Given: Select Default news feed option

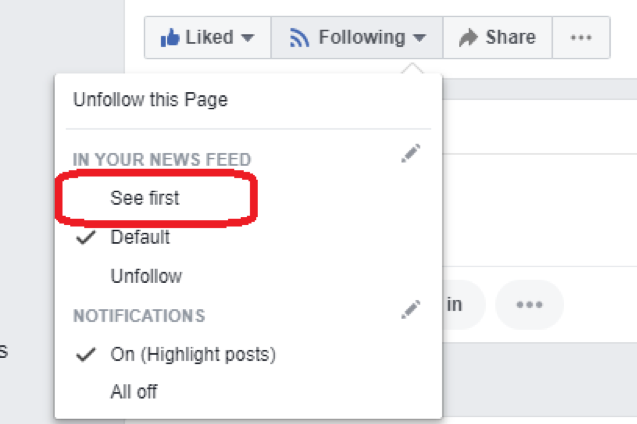Looking at the screenshot, I should [x=140, y=237].
